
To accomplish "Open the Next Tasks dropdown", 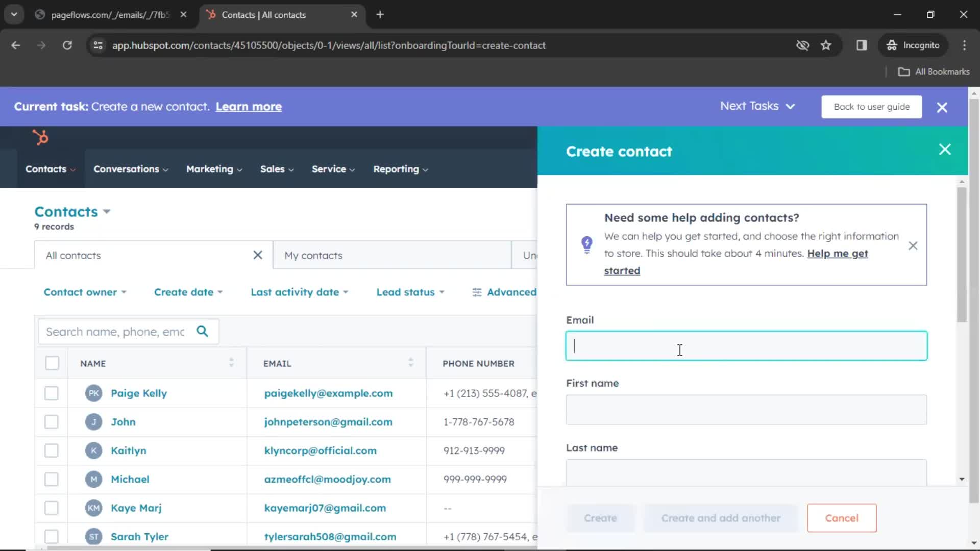I will 757,106.
